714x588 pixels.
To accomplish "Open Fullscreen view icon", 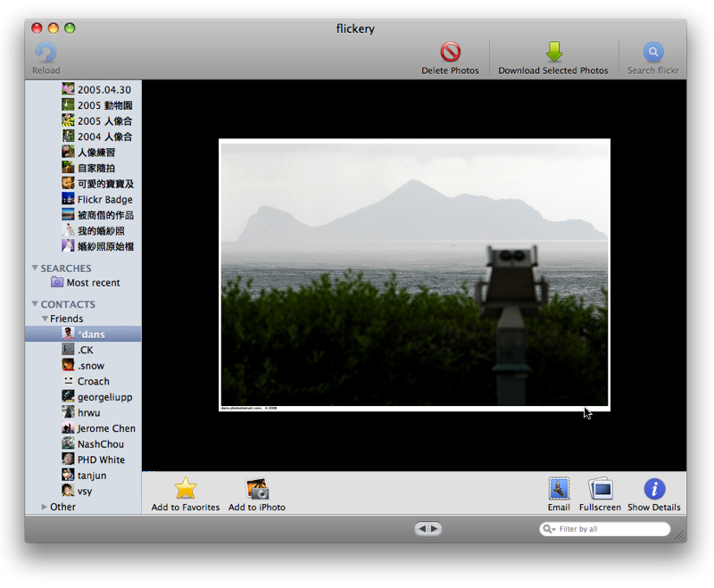I will [x=600, y=489].
